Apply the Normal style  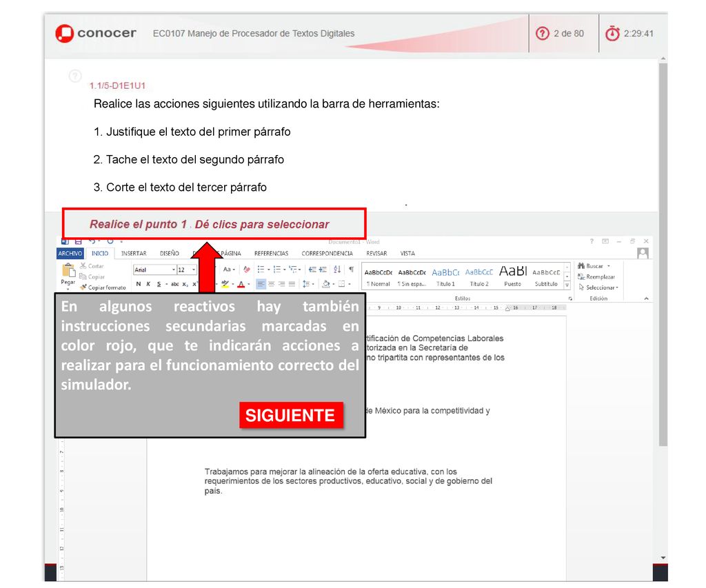click(379, 277)
